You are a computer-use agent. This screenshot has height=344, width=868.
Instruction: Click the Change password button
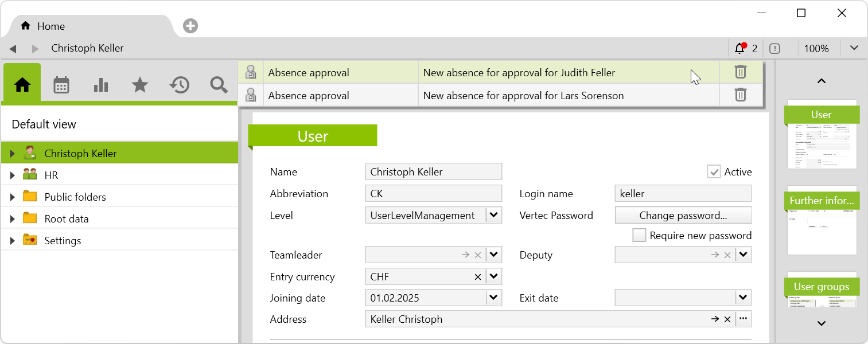(x=683, y=216)
